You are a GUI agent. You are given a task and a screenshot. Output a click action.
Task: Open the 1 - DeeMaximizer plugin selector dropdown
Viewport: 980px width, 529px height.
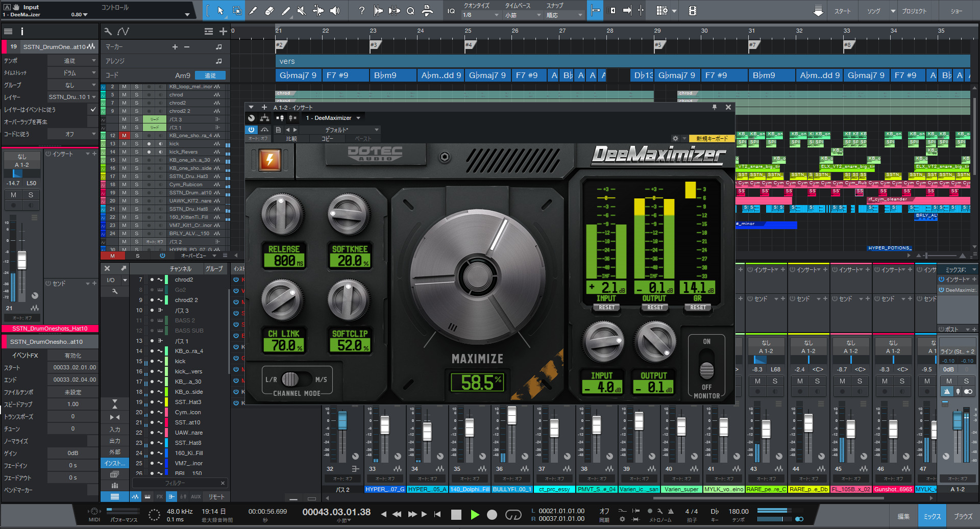coord(333,118)
